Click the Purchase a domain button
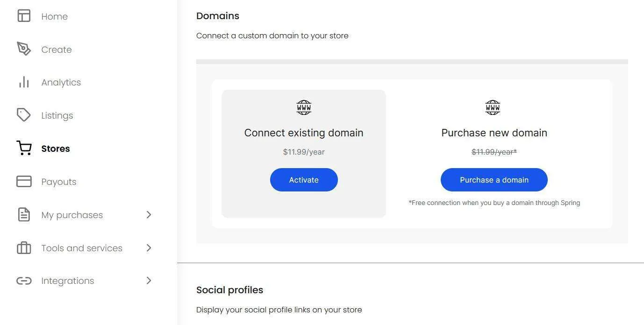The image size is (644, 325). pos(494,180)
